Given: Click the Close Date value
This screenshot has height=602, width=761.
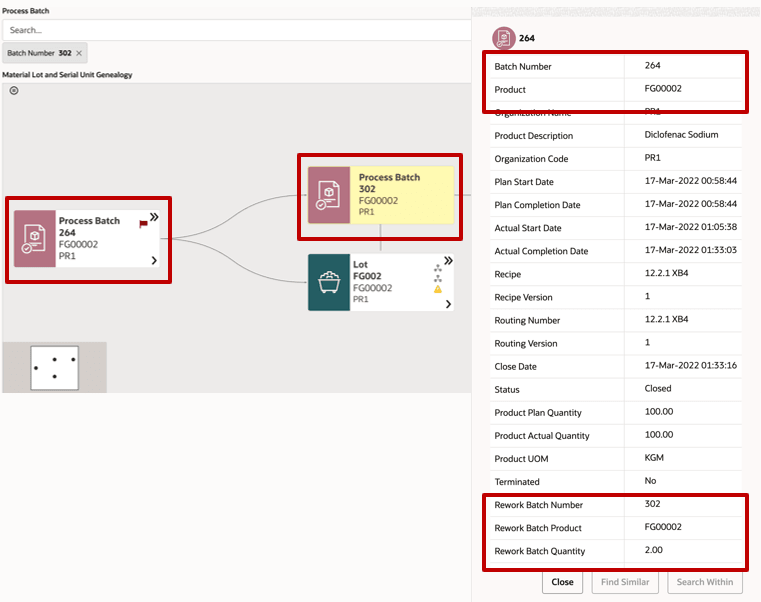Looking at the screenshot, I should point(691,366).
